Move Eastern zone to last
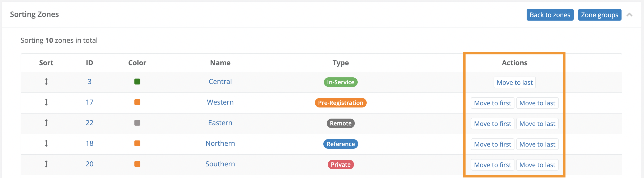 [537, 124]
